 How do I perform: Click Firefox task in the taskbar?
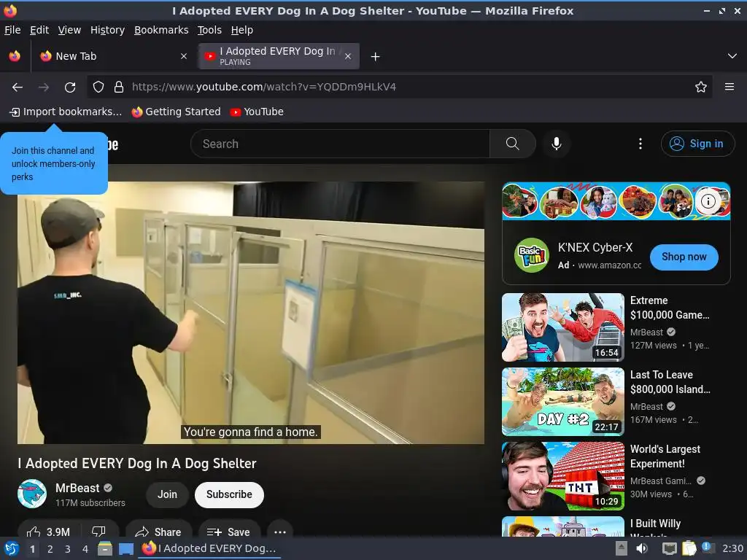(x=209, y=548)
